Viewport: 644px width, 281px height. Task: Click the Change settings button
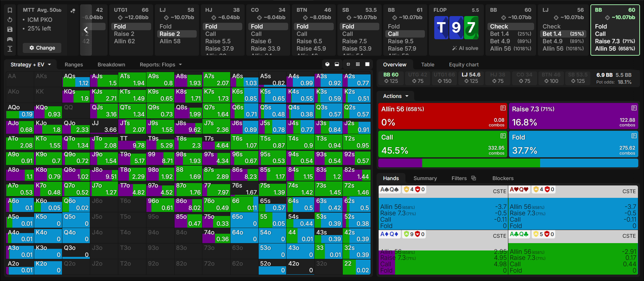click(42, 48)
